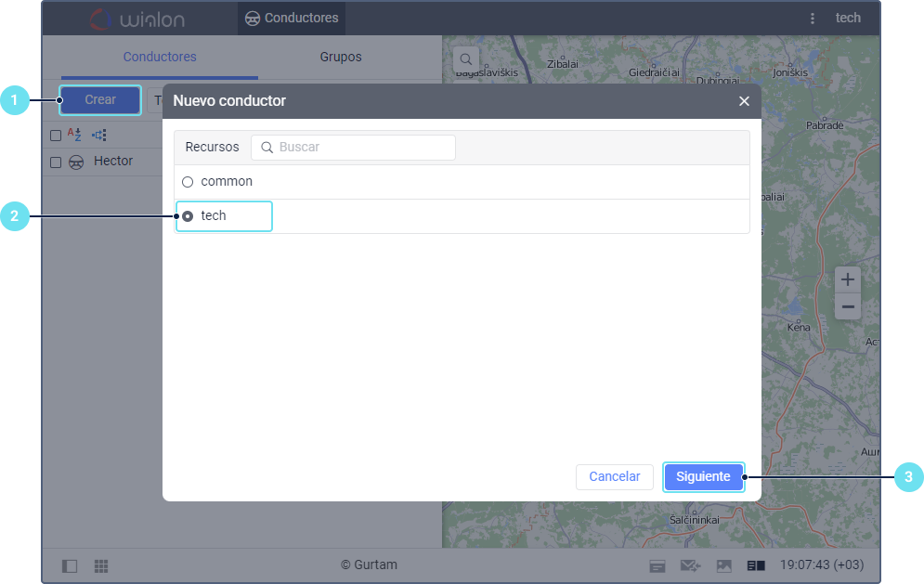Zoom in the map with plus button
Viewport: 924px width, 584px height.
click(x=848, y=279)
